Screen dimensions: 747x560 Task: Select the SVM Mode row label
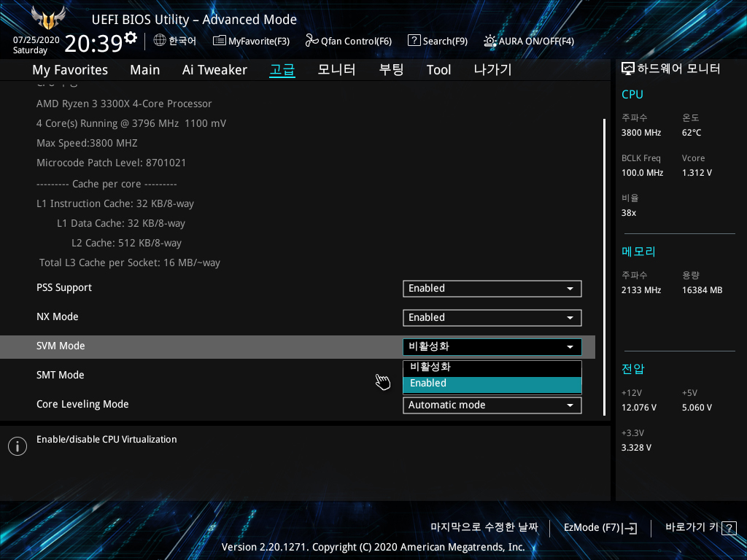pos(61,346)
